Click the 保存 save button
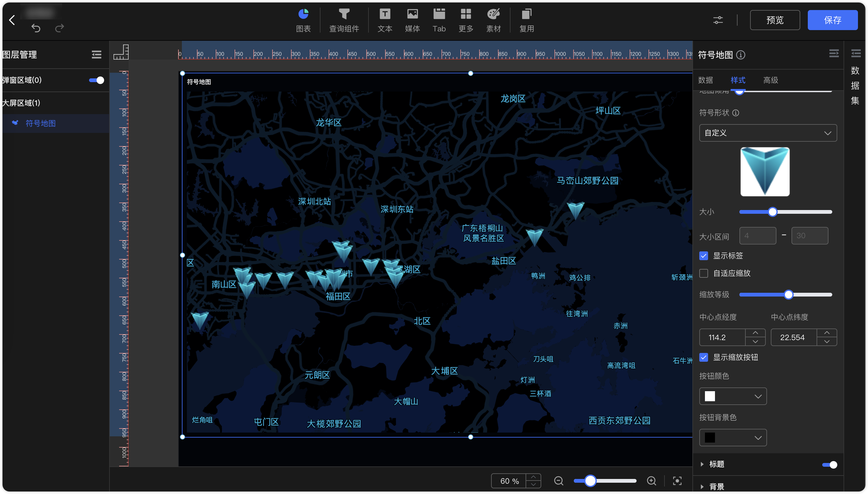The image size is (868, 494). [x=832, y=20]
